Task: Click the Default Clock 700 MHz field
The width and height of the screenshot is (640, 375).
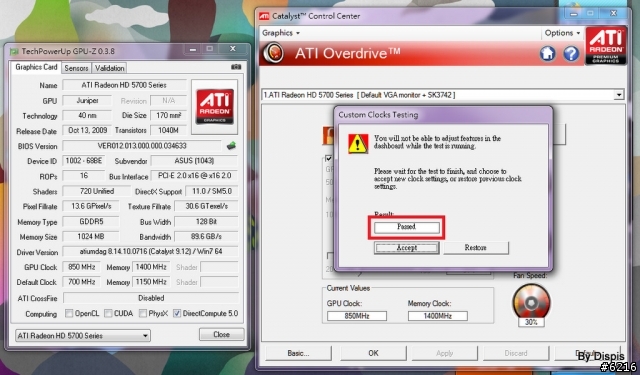Action: click(82, 282)
